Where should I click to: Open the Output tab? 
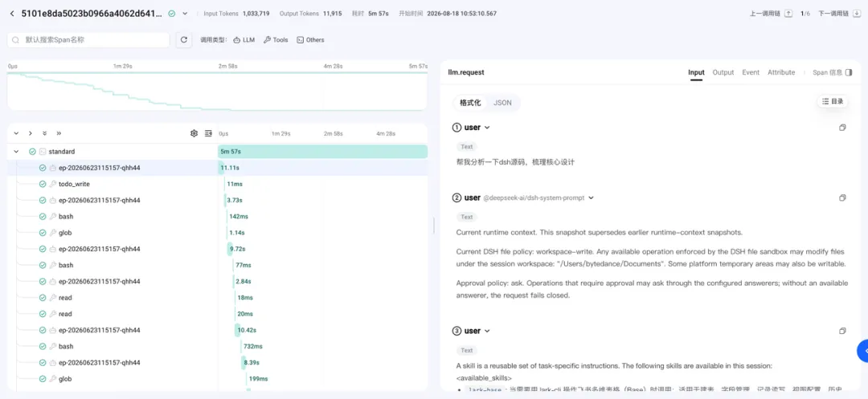[x=723, y=72]
